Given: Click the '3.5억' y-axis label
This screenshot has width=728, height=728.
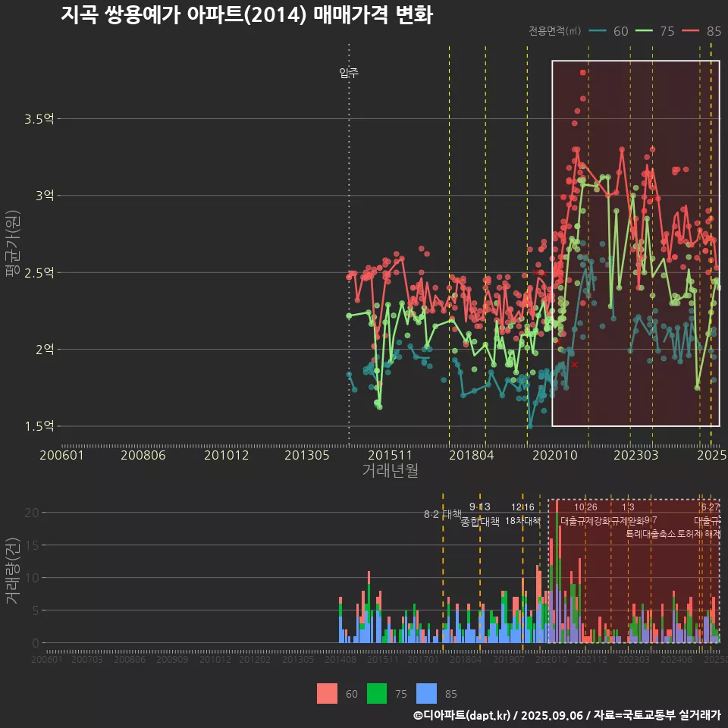Looking at the screenshot, I should pyautogui.click(x=39, y=119).
